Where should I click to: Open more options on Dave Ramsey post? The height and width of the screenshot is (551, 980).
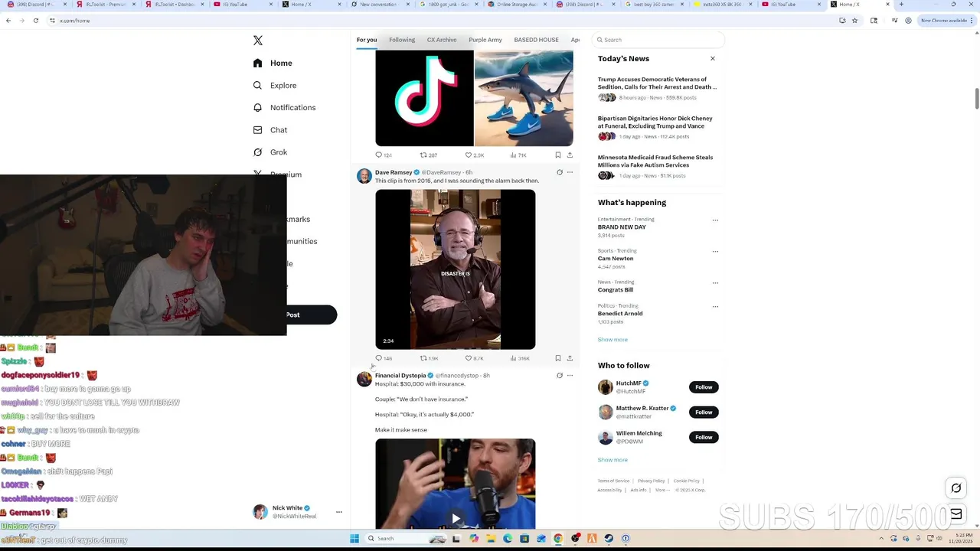coord(570,172)
